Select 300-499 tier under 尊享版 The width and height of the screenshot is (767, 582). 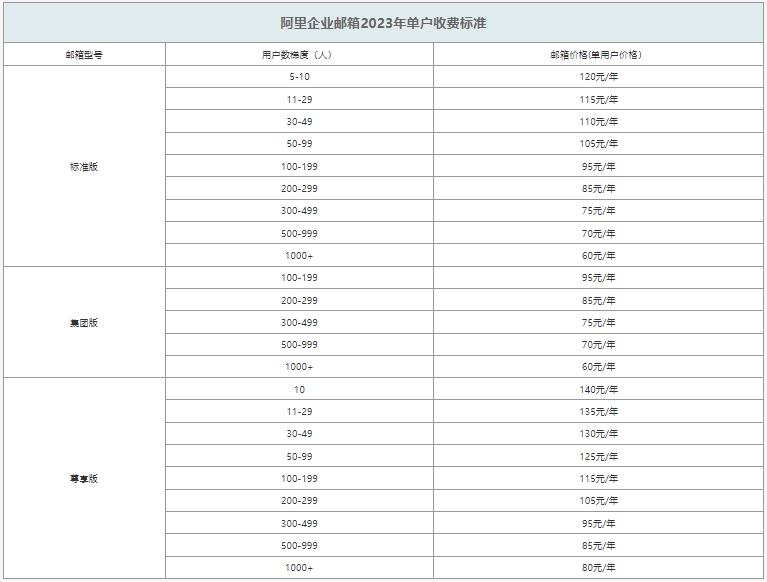(x=299, y=523)
